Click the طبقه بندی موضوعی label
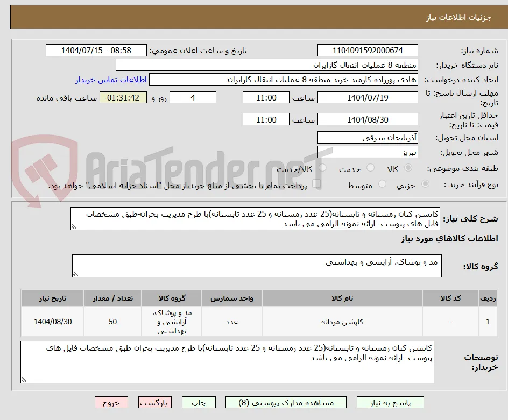Viewport: 508px width, 420px height. point(463,168)
